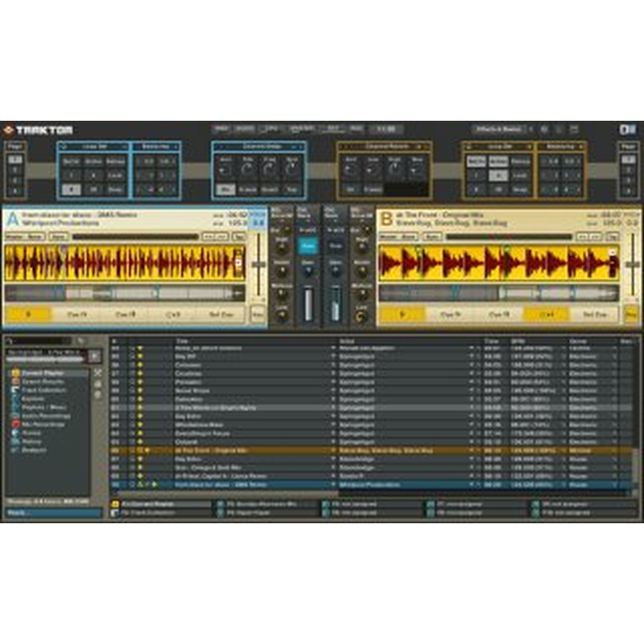This screenshot has height=644, width=644.
Task: Click the first knob in the orange effect panel
Action: pyautogui.click(x=350, y=170)
